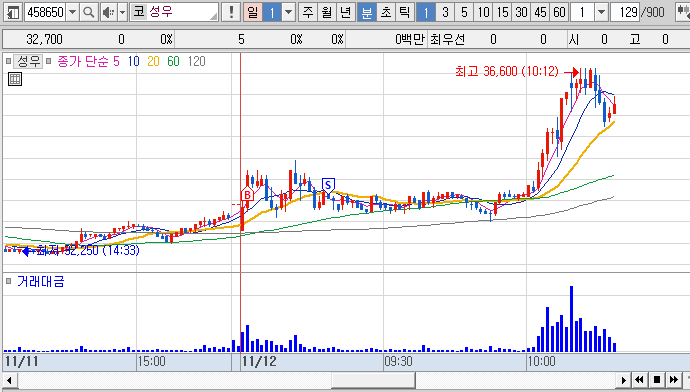Viewport: 690px width, 392px height.
Task: Click the horizontal scrollbar thumb below chart
Action: tap(373, 379)
